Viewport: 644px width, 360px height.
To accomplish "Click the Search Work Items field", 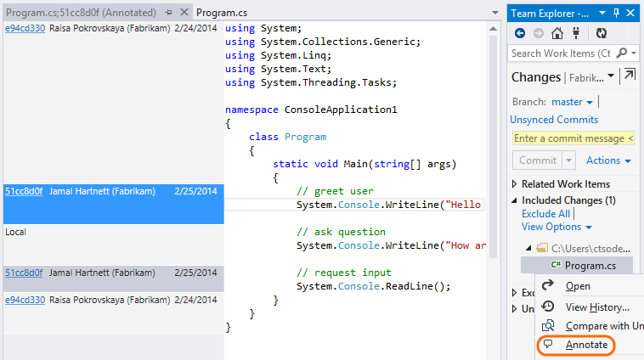I will tap(561, 53).
